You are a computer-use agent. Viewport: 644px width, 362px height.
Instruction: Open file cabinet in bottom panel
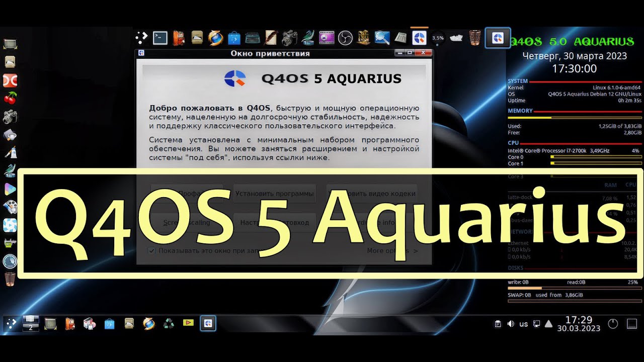[129, 324]
